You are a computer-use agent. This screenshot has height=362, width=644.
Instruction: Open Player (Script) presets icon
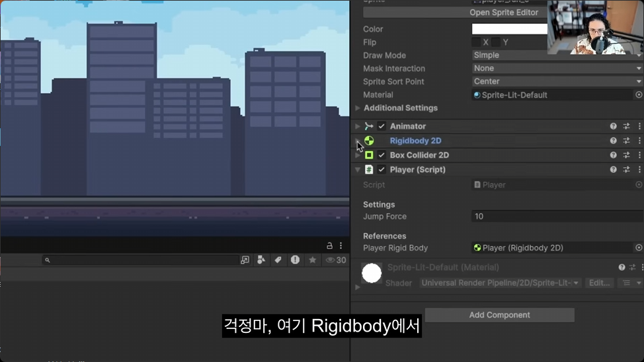point(626,170)
